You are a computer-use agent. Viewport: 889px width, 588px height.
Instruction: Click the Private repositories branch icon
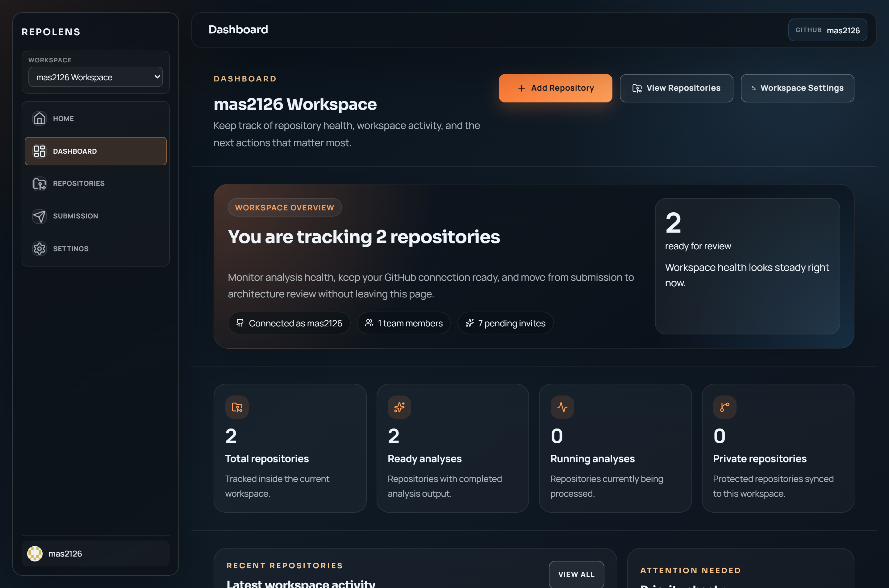[x=724, y=407]
